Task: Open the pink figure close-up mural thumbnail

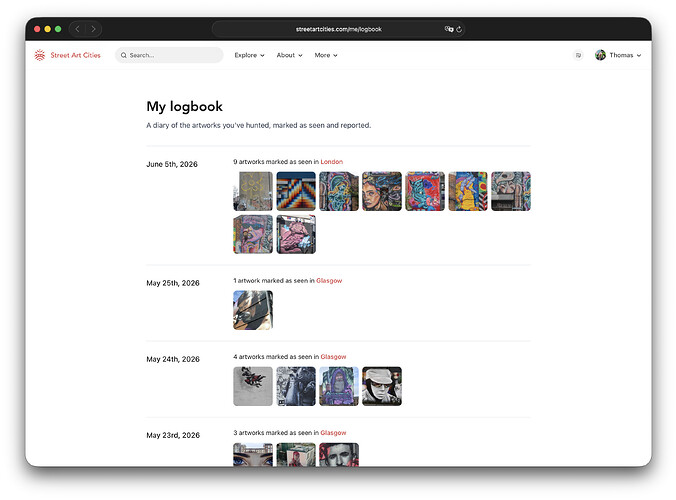Action: point(296,234)
